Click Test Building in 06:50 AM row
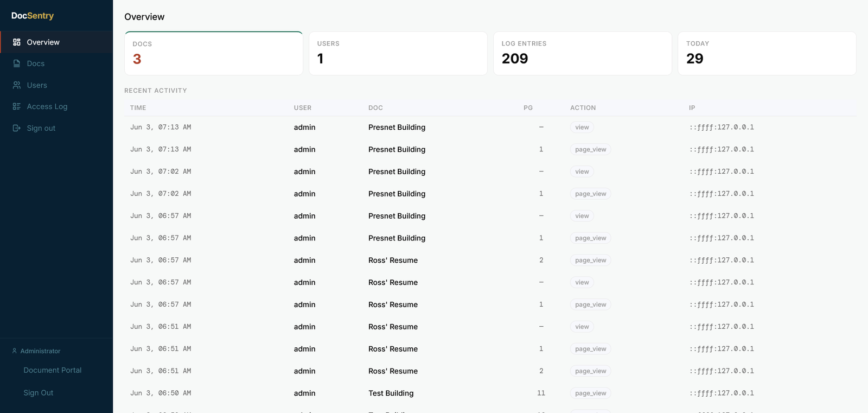 391,393
